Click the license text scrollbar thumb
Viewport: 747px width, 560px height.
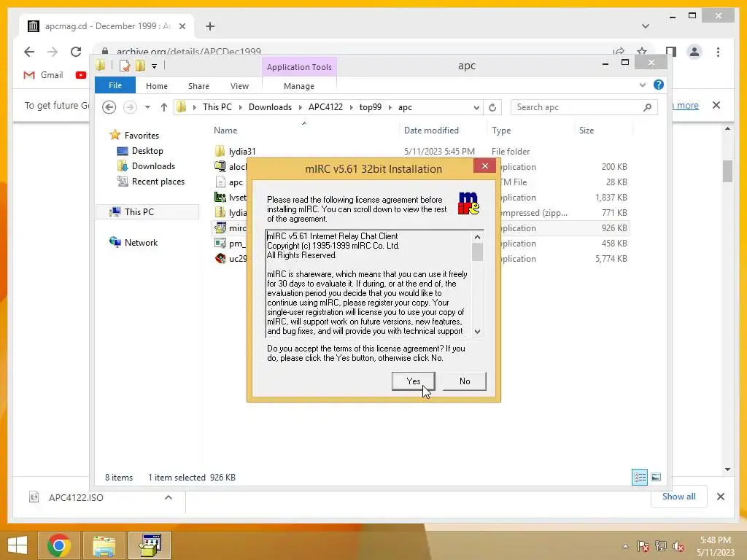click(477, 252)
